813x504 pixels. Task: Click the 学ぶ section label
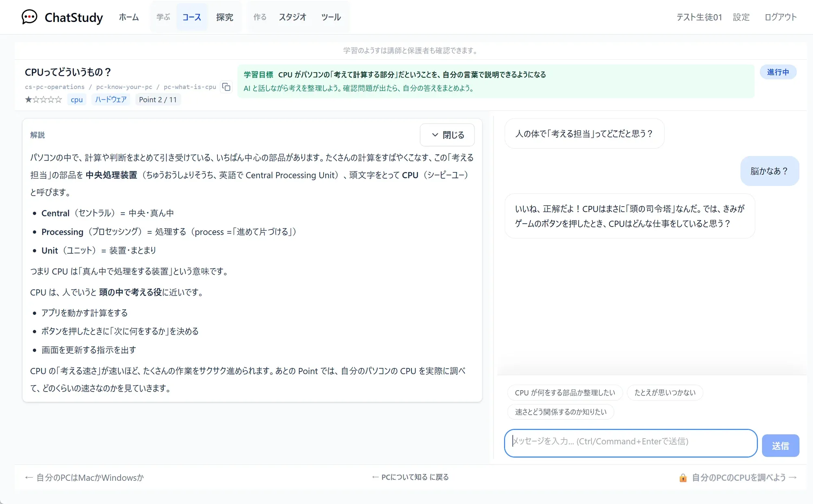(163, 17)
